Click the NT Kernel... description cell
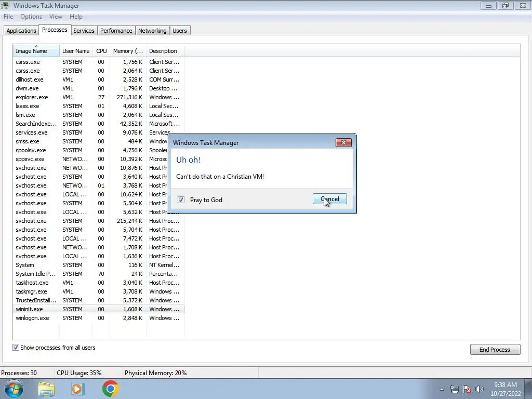The width and height of the screenshot is (532, 399). coord(164,265)
